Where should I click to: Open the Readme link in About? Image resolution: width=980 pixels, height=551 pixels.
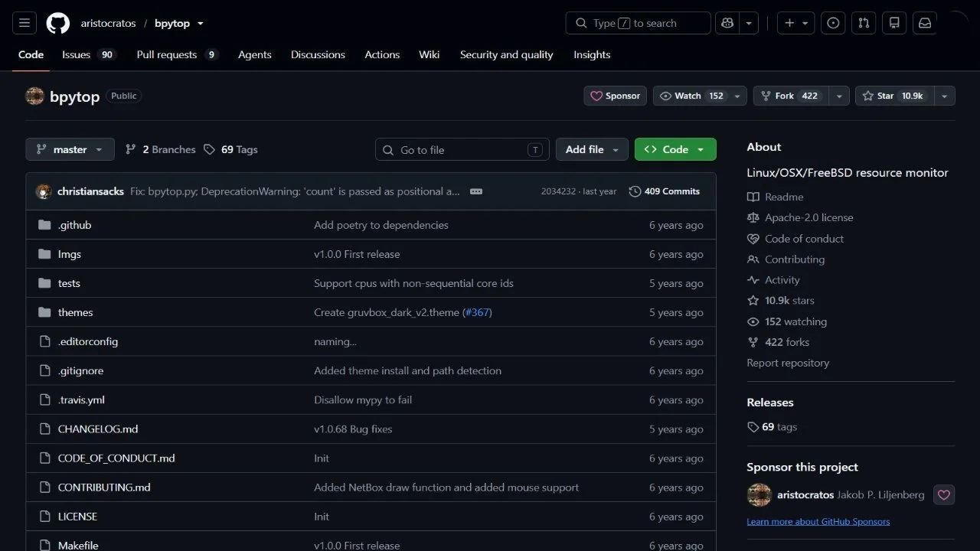pos(776,197)
